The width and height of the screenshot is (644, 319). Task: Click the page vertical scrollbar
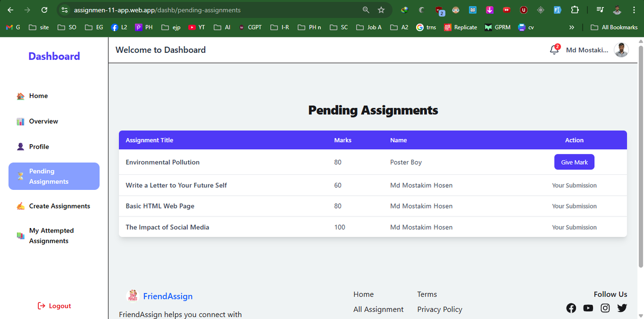click(x=641, y=156)
